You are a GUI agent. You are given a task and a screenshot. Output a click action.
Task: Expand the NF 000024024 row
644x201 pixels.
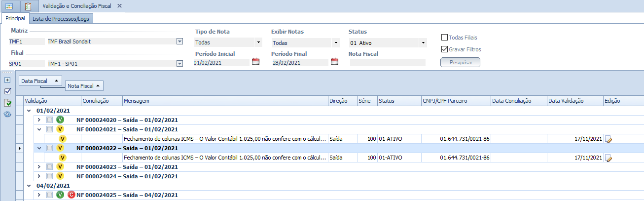tap(39, 176)
